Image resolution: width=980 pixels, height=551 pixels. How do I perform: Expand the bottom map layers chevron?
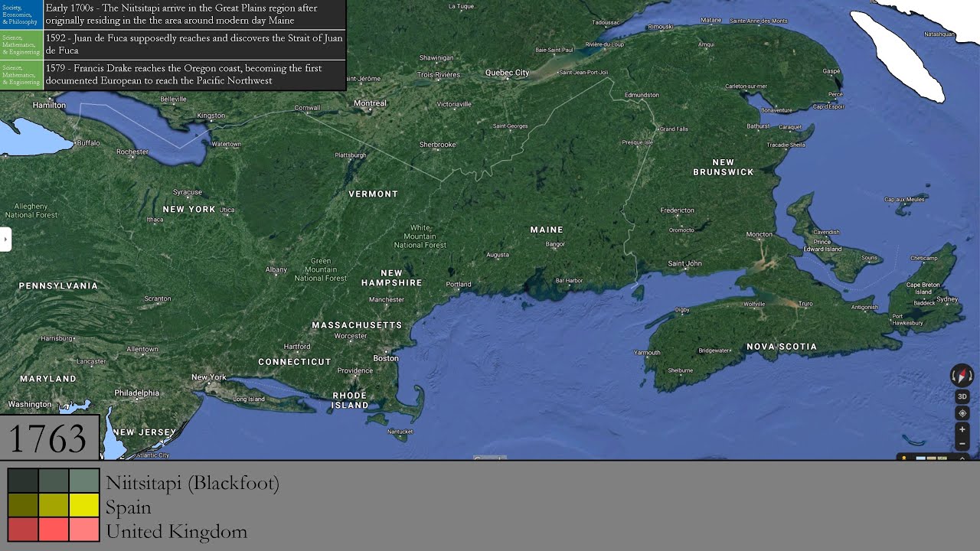962,458
